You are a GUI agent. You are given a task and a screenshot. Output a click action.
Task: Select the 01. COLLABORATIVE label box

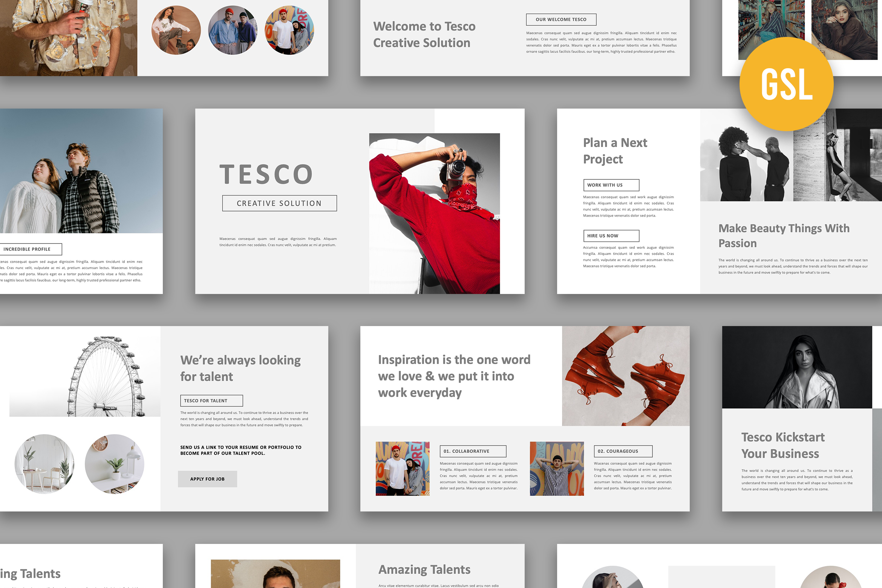point(473,451)
